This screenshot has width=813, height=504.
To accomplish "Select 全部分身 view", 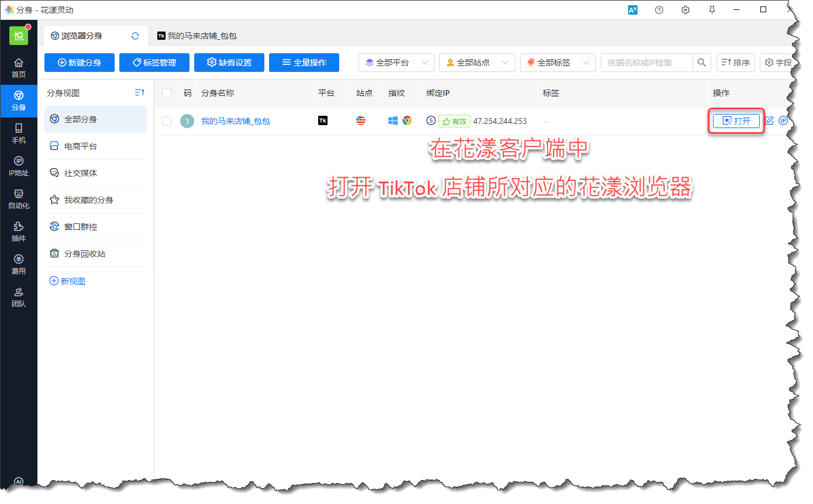I will [x=95, y=119].
